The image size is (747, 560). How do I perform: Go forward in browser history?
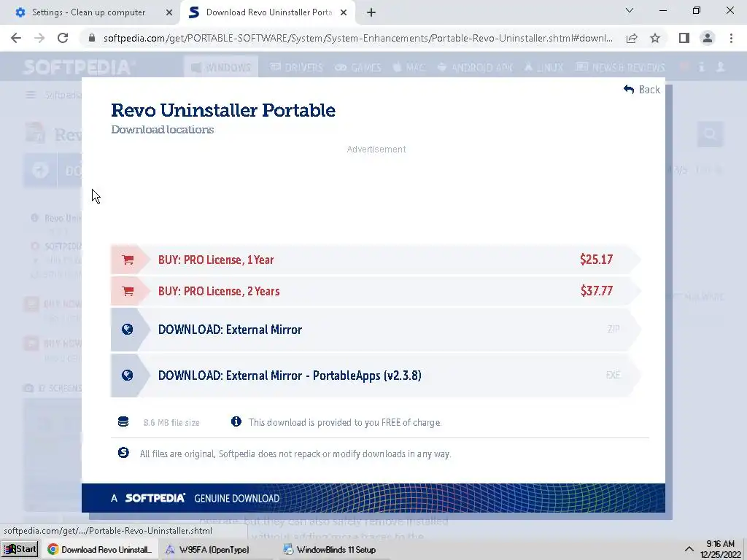point(39,38)
